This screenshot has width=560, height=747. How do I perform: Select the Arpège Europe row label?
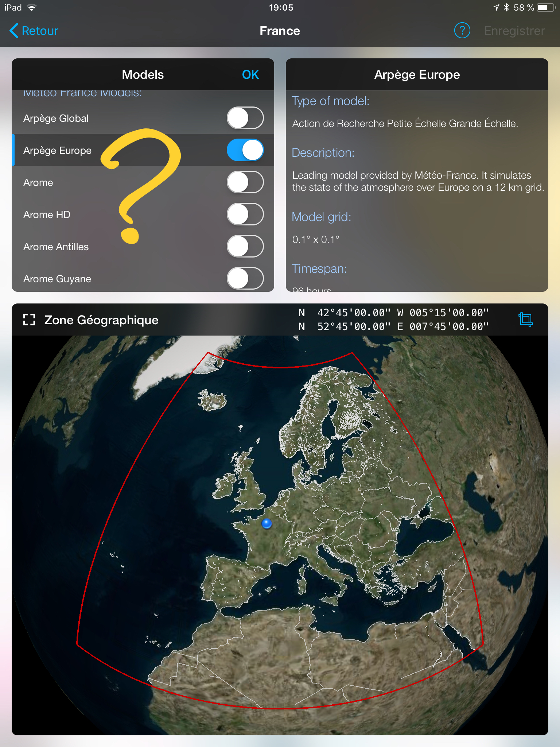pyautogui.click(x=57, y=150)
